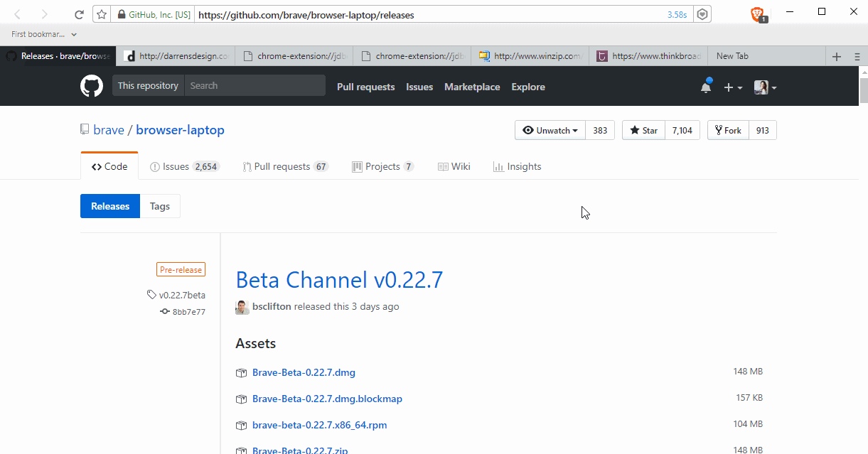This screenshot has width=868, height=454.
Task: Open Explore in the top nav
Action: (x=528, y=87)
